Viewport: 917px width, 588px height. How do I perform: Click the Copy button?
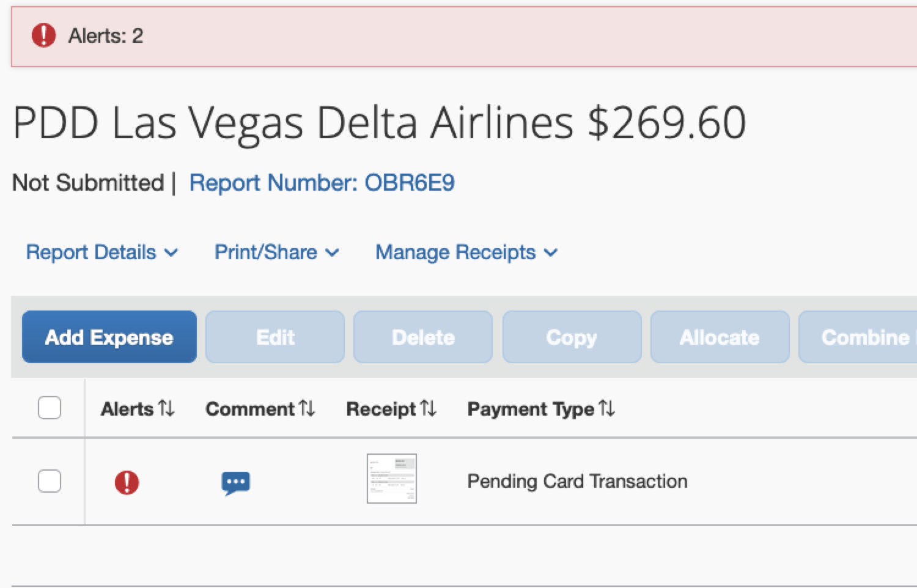572,337
